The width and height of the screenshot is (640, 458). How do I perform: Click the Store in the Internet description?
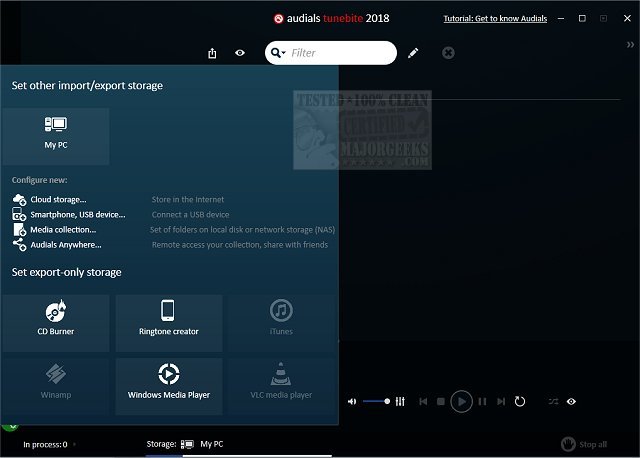pyautogui.click(x=188, y=200)
